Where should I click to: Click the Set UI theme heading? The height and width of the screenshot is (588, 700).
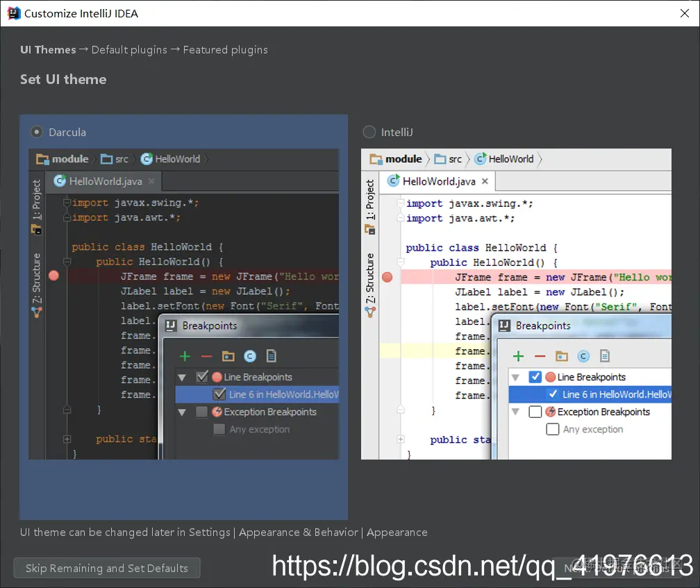(63, 79)
